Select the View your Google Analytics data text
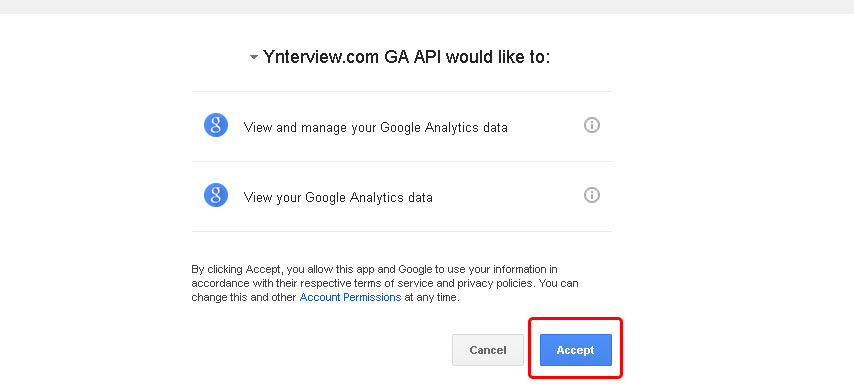The image size is (854, 388). [x=338, y=197]
